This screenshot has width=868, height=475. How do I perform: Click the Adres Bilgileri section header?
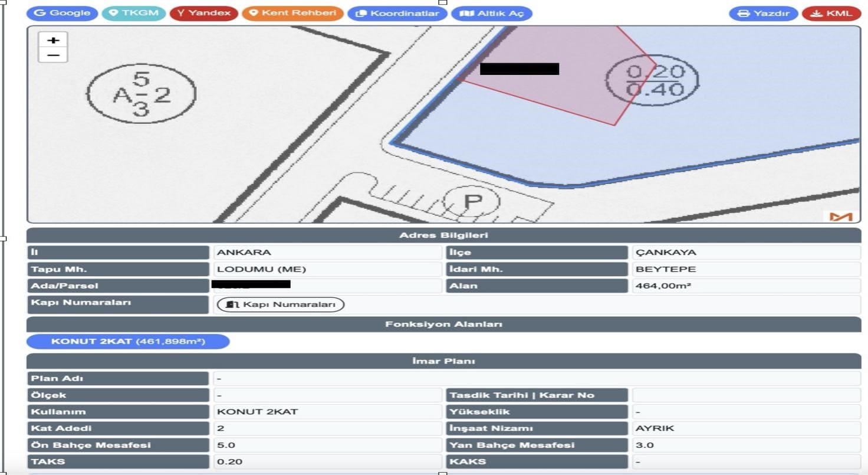[x=443, y=235]
